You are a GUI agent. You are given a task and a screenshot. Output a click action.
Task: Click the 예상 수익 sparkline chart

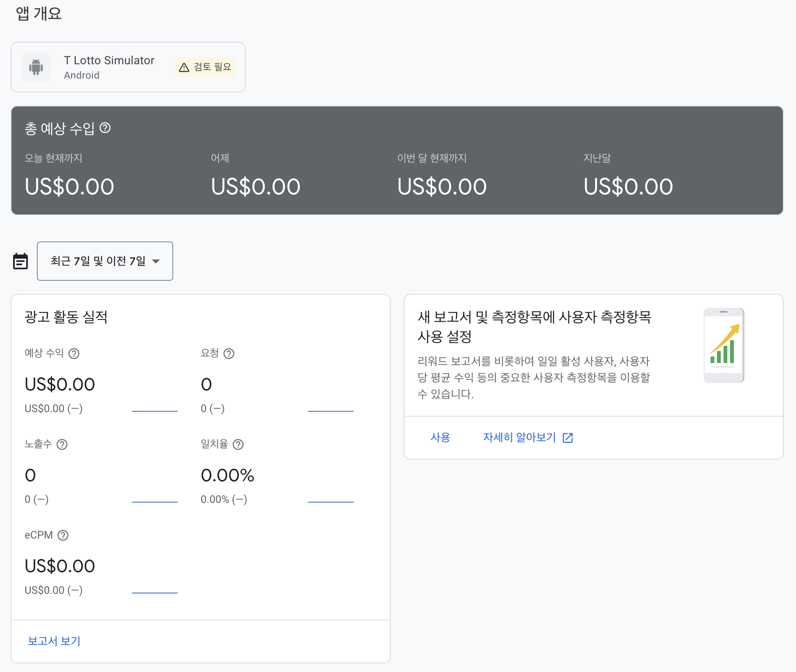(154, 410)
